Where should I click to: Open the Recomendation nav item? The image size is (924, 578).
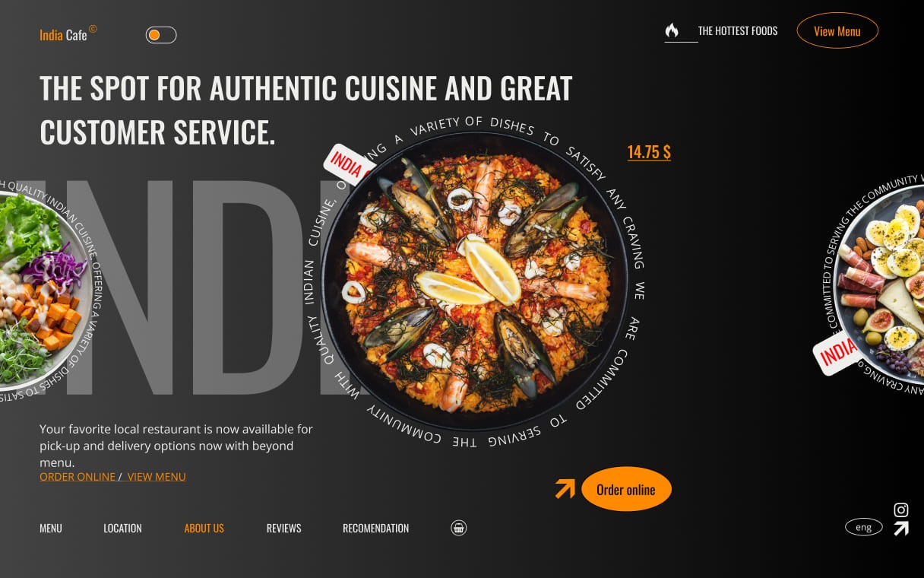[375, 528]
